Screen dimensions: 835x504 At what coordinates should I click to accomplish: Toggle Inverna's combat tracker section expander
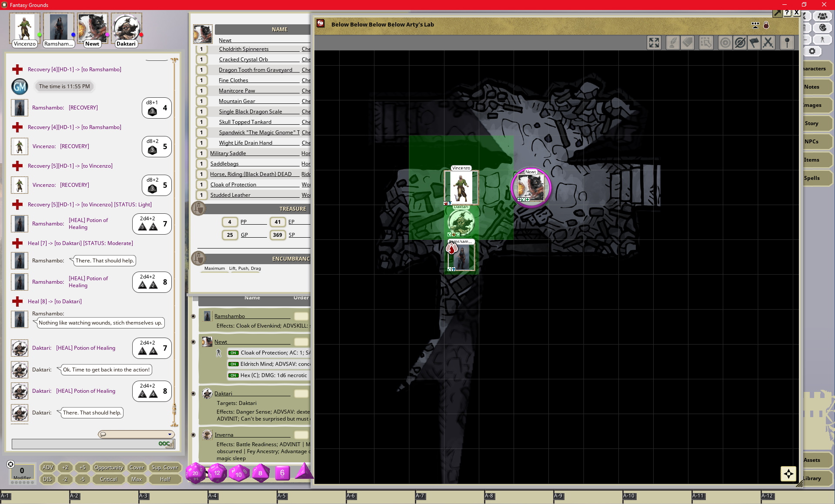coord(193,435)
